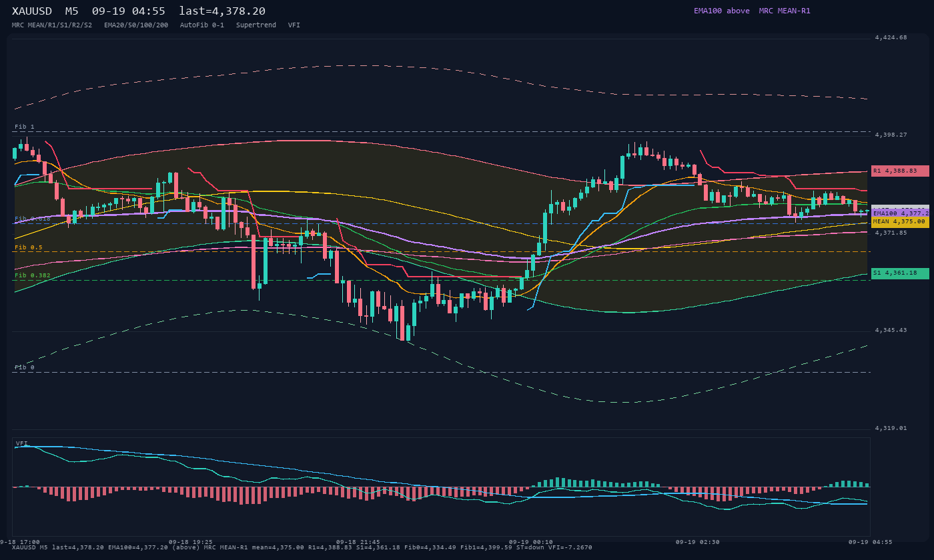This screenshot has width=934, height=560.
Task: Click the 09-19 04:55 time axis label
Action: pos(871,542)
